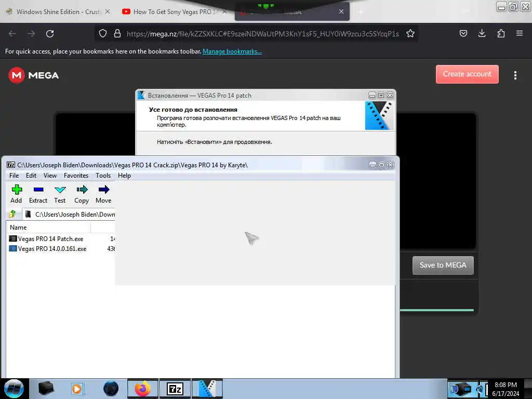532x399 pixels.
Task: Select the Move tool in 7-Zip
Action: [103, 194]
